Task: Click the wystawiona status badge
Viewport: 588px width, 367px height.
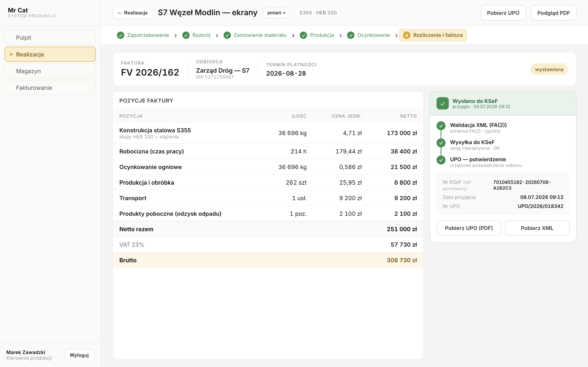Action: (549, 69)
